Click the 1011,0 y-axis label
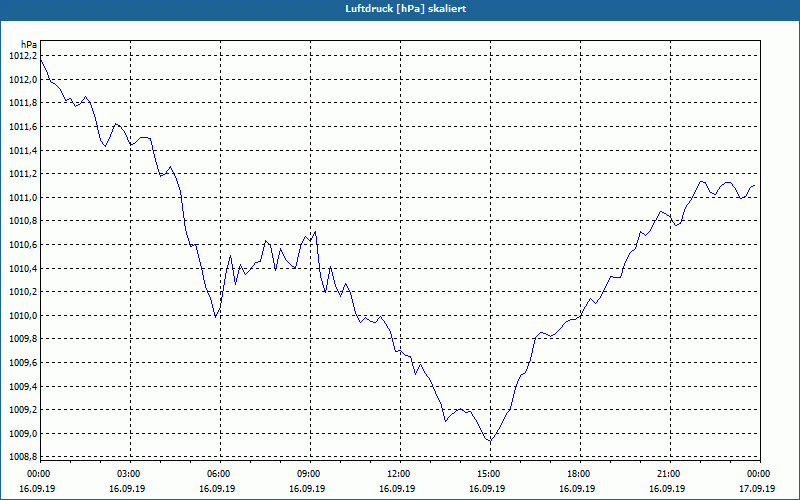 [23, 197]
